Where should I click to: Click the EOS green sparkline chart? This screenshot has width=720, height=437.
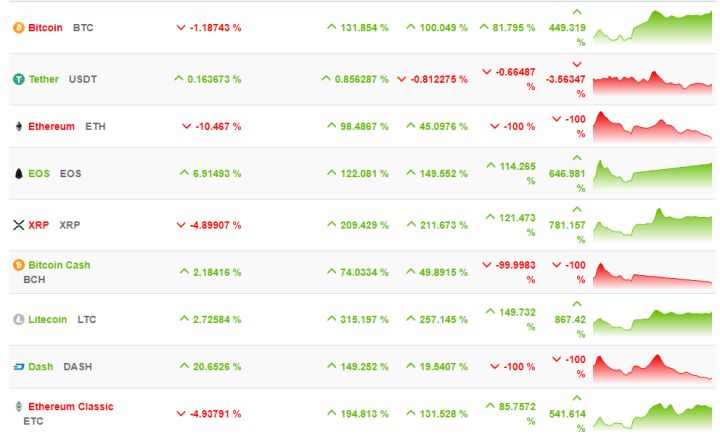click(x=652, y=174)
